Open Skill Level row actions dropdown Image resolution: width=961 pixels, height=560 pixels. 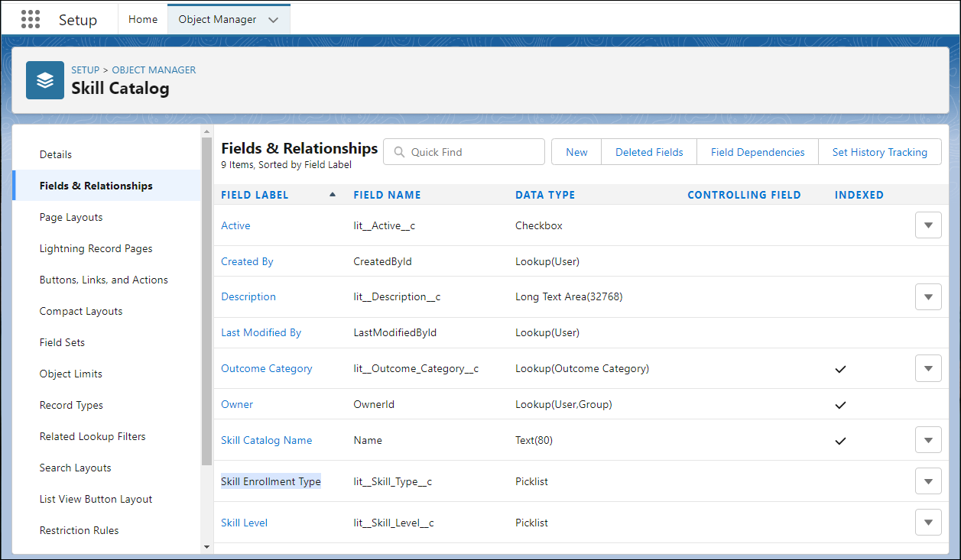click(928, 523)
